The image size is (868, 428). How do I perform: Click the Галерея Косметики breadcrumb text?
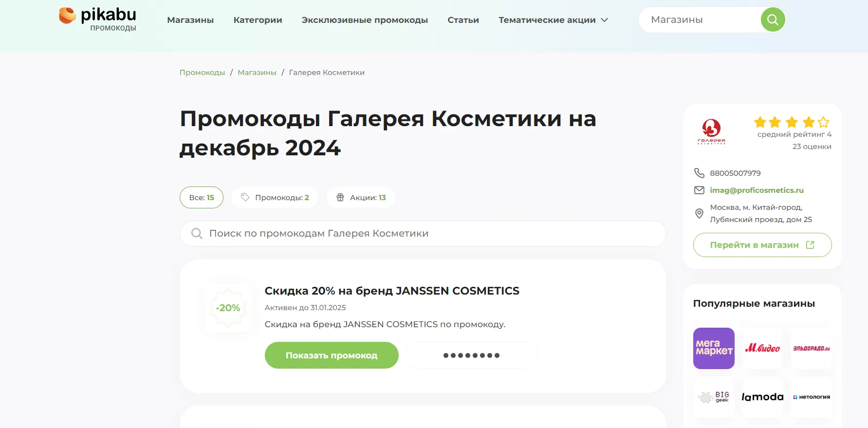pyautogui.click(x=327, y=73)
